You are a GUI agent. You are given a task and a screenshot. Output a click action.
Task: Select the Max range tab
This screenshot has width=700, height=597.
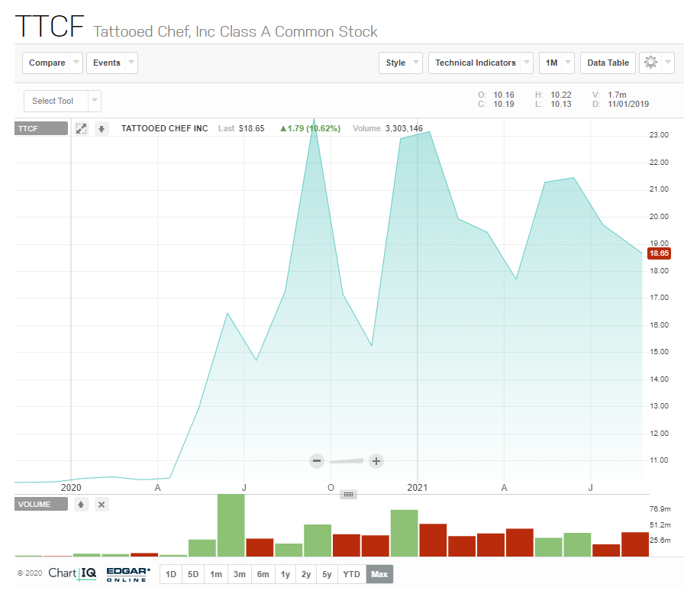click(379, 574)
